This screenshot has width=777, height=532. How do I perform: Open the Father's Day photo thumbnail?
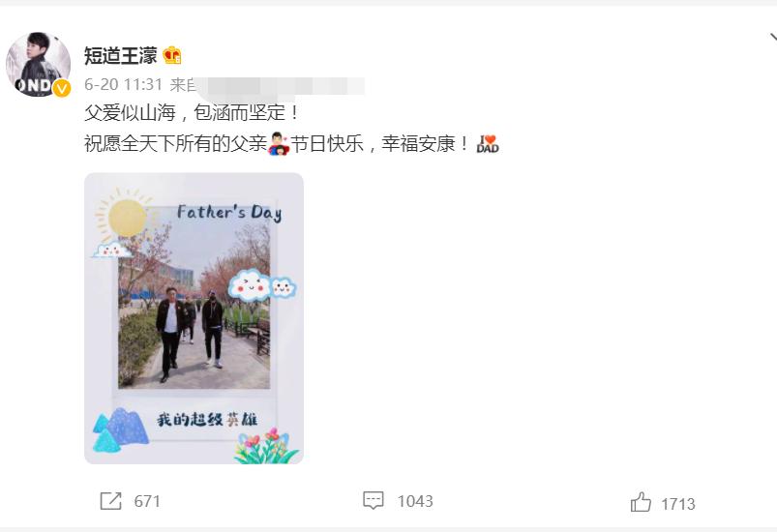coord(194,318)
